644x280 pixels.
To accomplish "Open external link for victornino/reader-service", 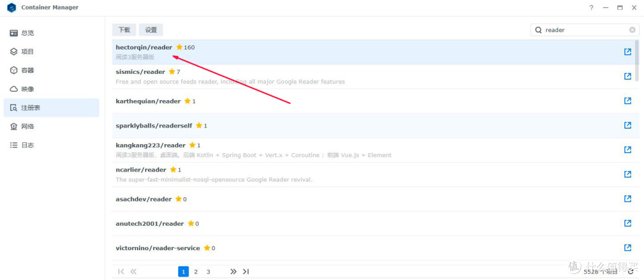I will [x=627, y=248].
